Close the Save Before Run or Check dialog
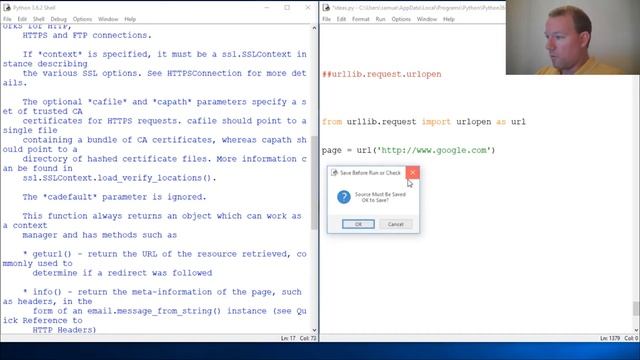 point(412,173)
